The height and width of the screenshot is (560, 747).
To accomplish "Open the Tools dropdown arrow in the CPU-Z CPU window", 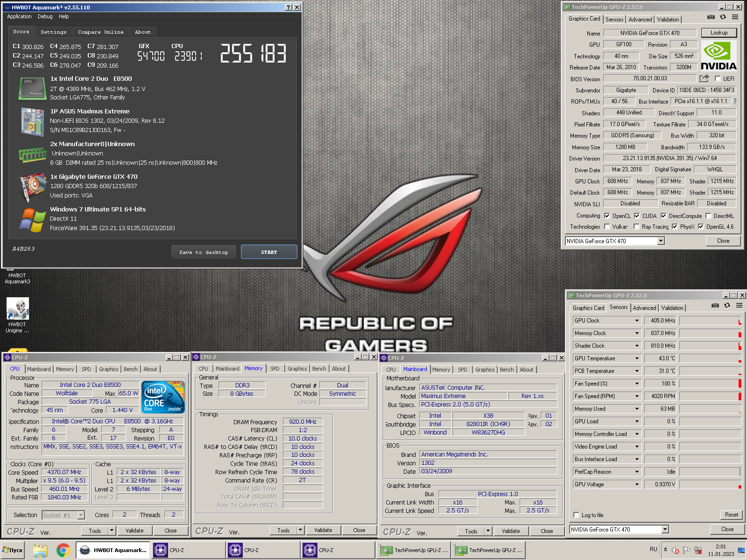I will pos(112,531).
